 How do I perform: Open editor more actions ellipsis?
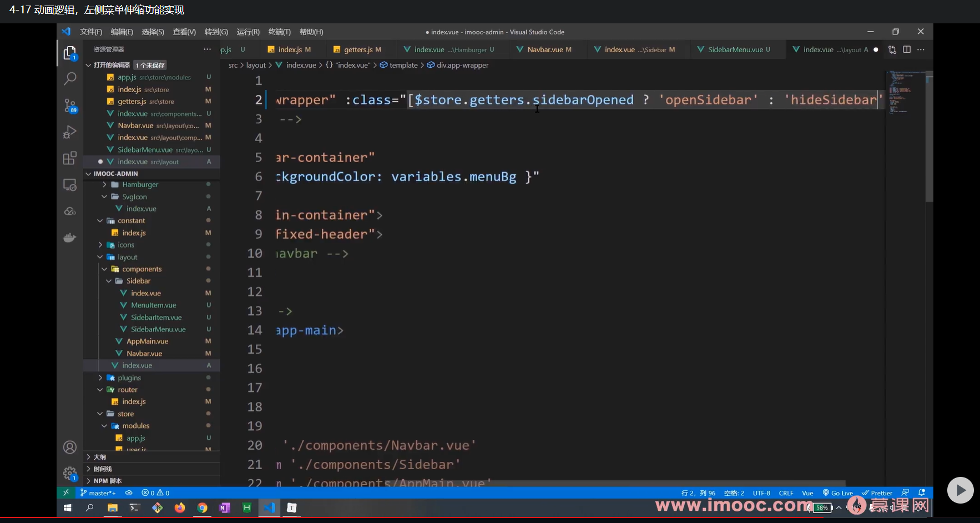coord(921,49)
